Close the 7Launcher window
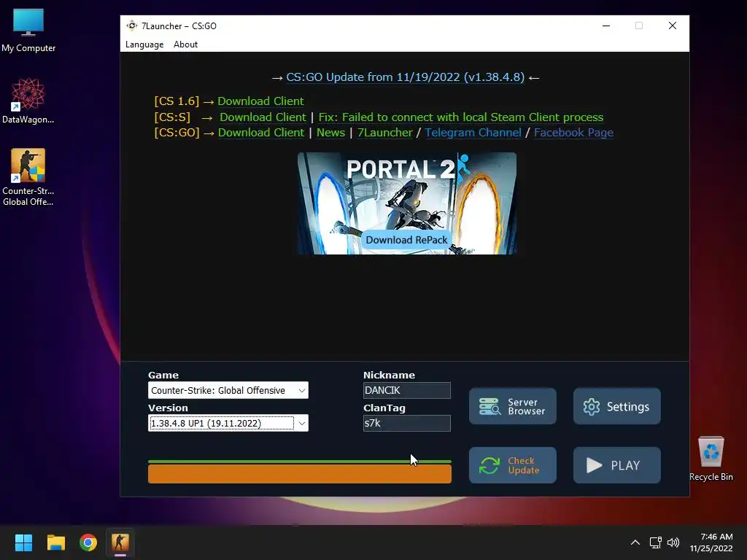Viewport: 747px width, 560px height. 672,26
